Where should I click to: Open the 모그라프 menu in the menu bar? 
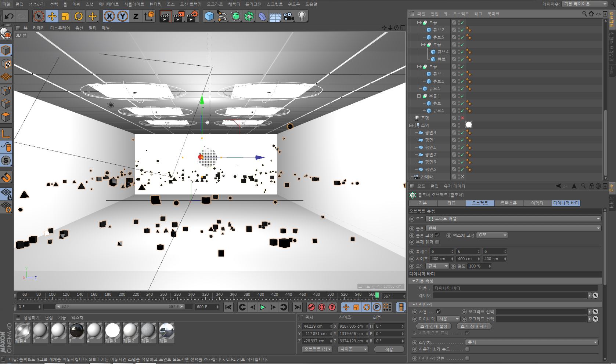coord(215,4)
